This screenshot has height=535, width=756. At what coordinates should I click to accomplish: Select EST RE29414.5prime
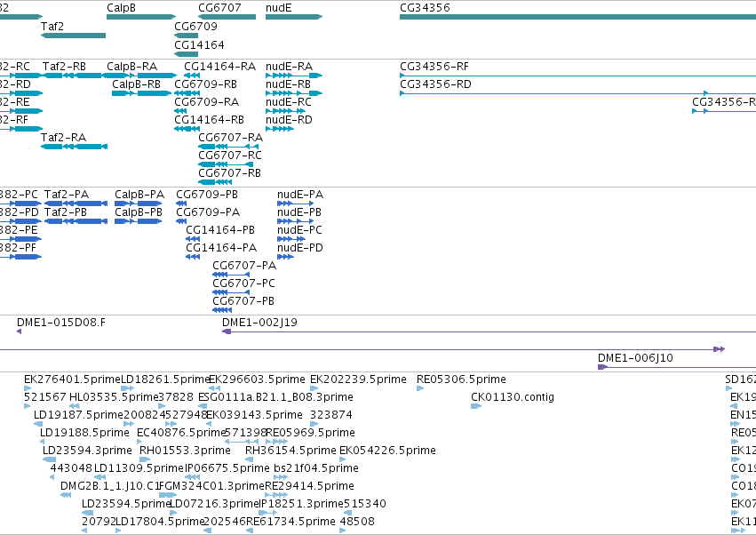click(x=309, y=486)
